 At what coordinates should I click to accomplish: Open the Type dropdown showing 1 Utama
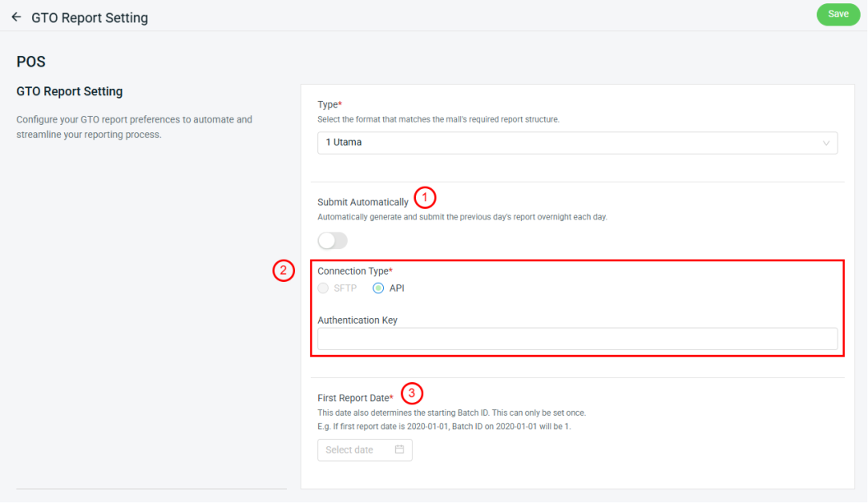pos(577,143)
